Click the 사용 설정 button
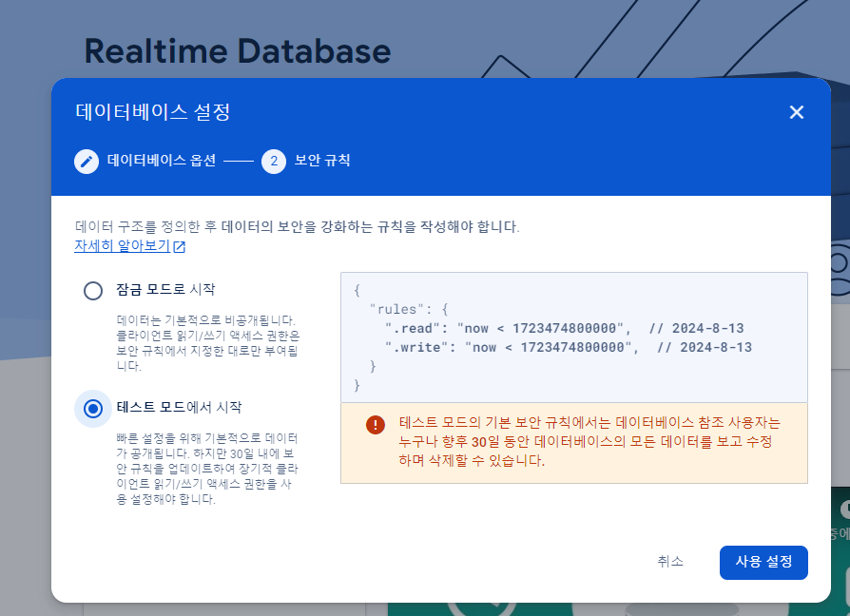This screenshot has height=616, width=850. click(763, 563)
